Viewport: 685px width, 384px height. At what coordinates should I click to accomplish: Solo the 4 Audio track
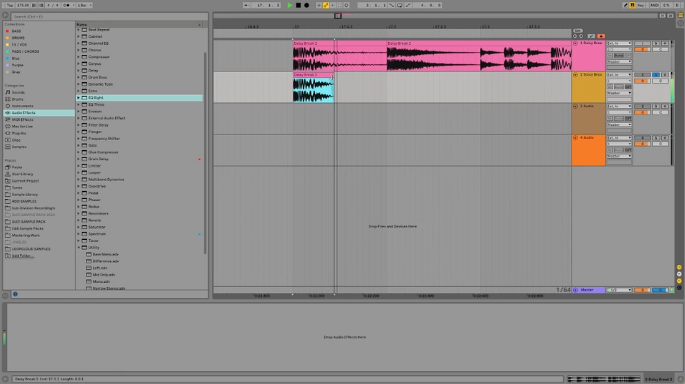click(x=656, y=138)
